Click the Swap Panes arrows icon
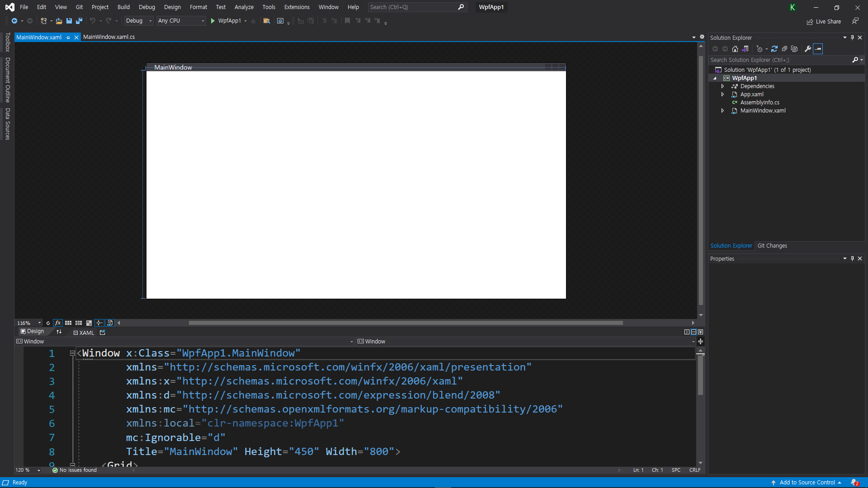 [59, 332]
